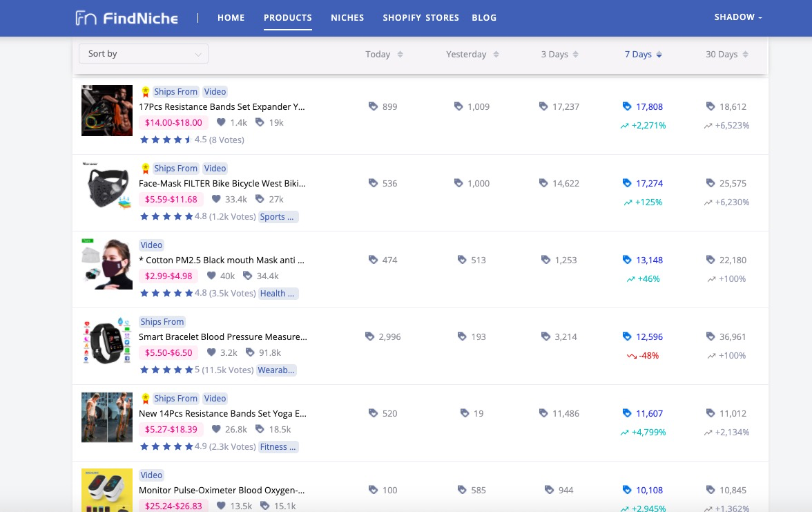
Task: Sort products by 30 Days column
Action: click(727, 55)
